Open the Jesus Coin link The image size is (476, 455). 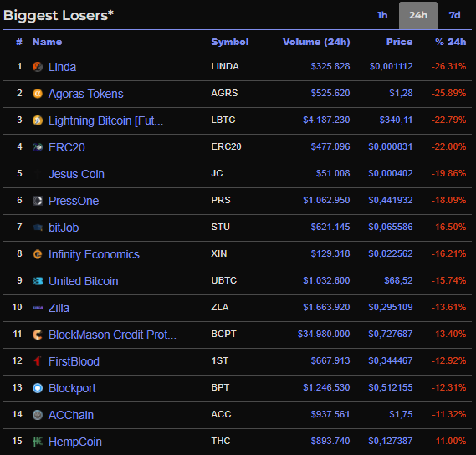pos(76,174)
